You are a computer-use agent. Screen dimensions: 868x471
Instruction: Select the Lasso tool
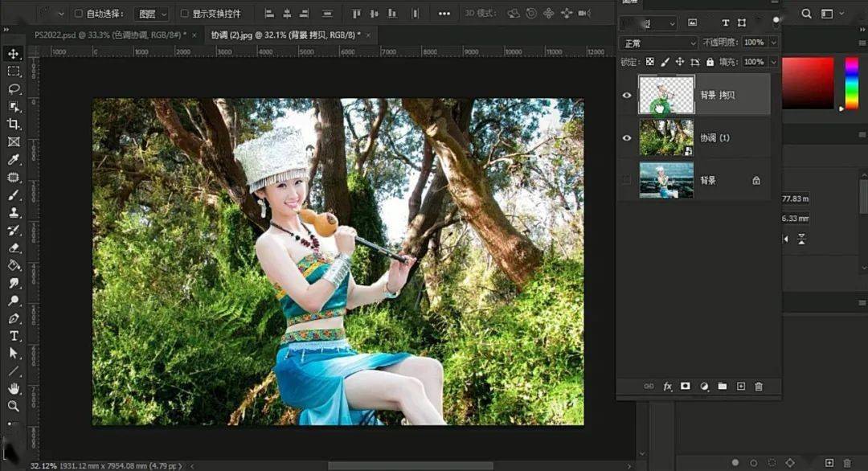pyautogui.click(x=14, y=89)
